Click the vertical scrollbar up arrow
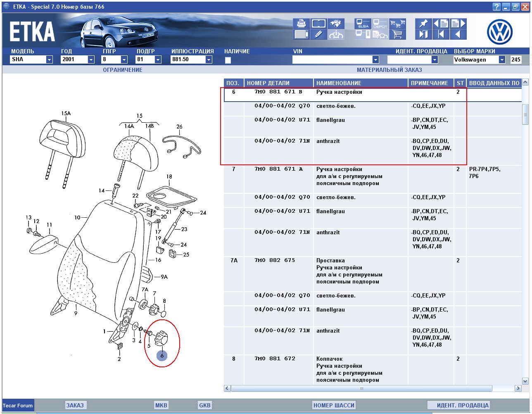 click(x=525, y=83)
